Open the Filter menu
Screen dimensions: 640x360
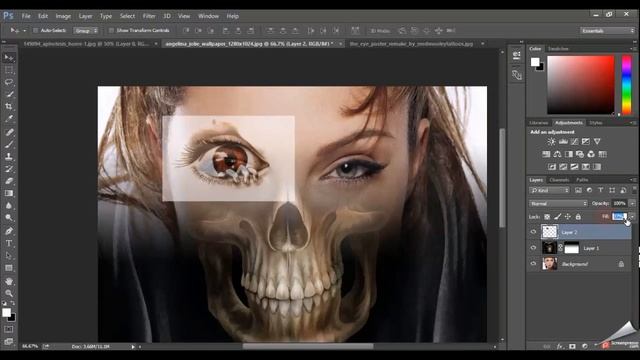(149, 16)
